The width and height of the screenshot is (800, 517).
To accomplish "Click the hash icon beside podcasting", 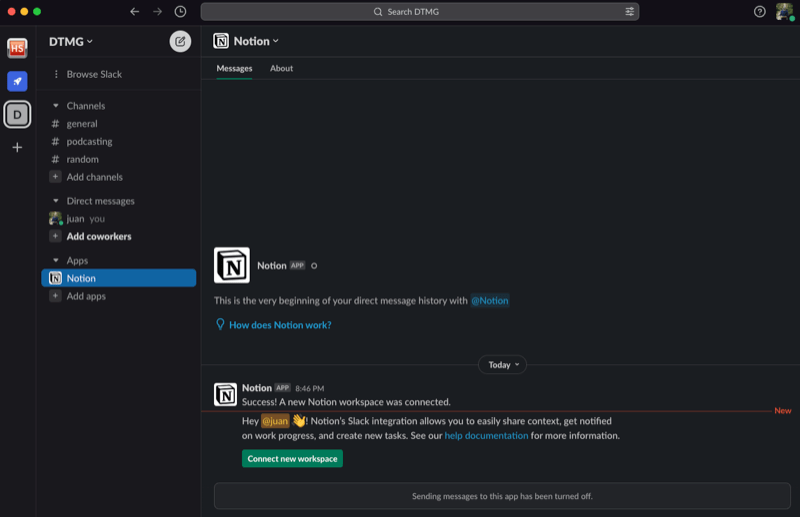I will click(55, 141).
